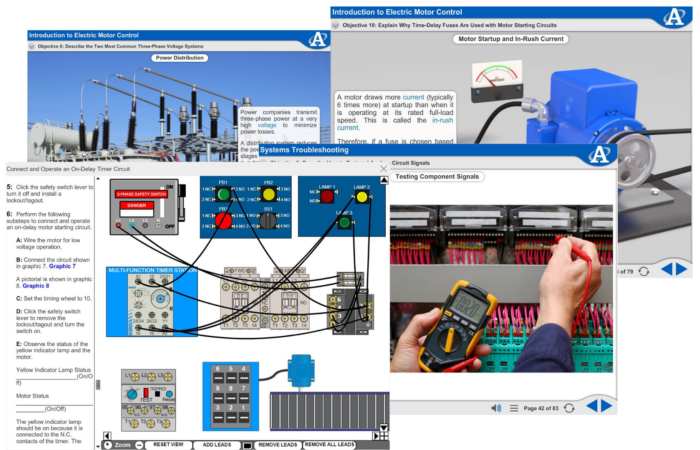Screen dimensions: 700x450
Task: Click the instruction panel scrollbar handle
Action: coord(98,385)
